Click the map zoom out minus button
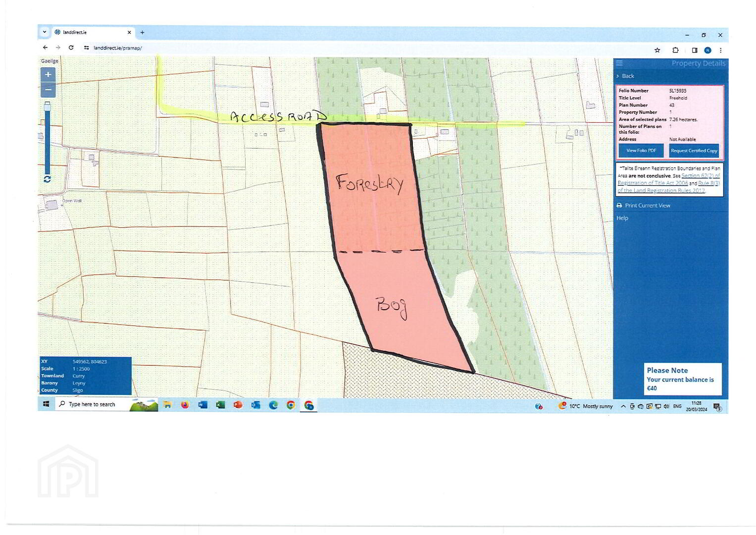756x535 pixels. coord(48,90)
